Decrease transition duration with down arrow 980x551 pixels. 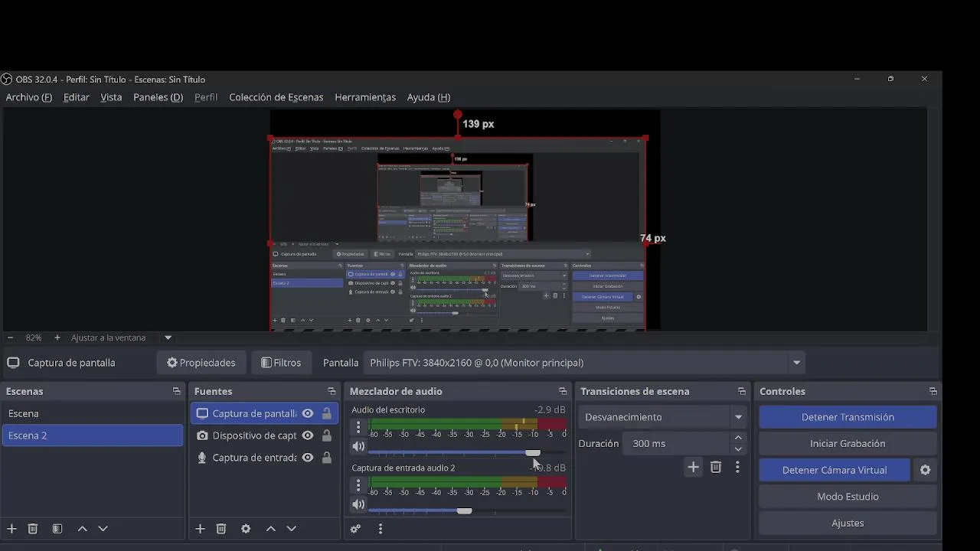coord(738,449)
